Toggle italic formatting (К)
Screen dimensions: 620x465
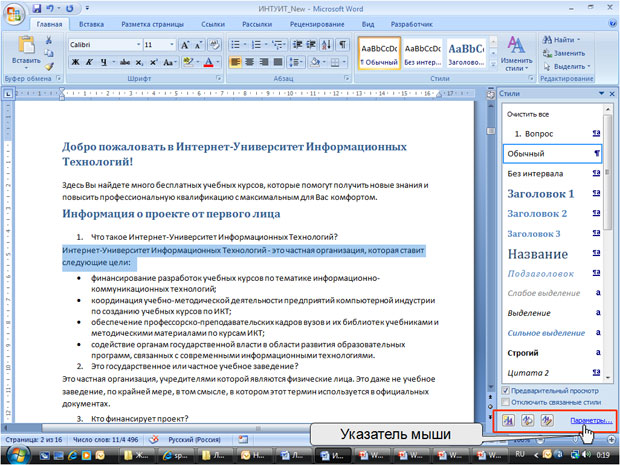click(x=89, y=62)
